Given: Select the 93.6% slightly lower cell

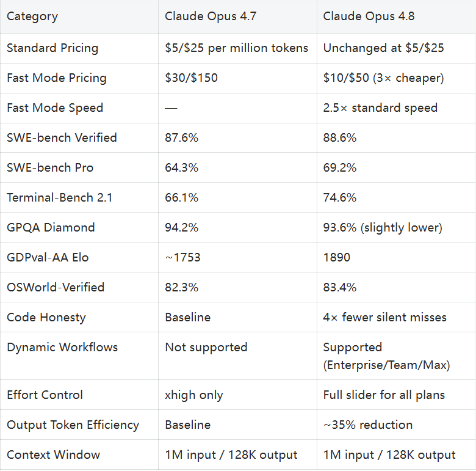Looking at the screenshot, I should tap(383, 228).
